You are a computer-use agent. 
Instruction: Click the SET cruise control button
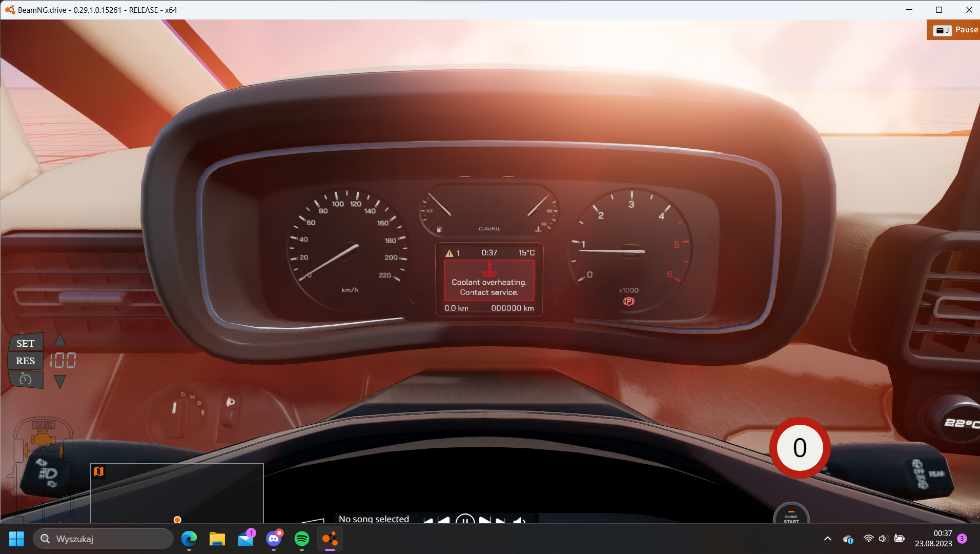(26, 343)
